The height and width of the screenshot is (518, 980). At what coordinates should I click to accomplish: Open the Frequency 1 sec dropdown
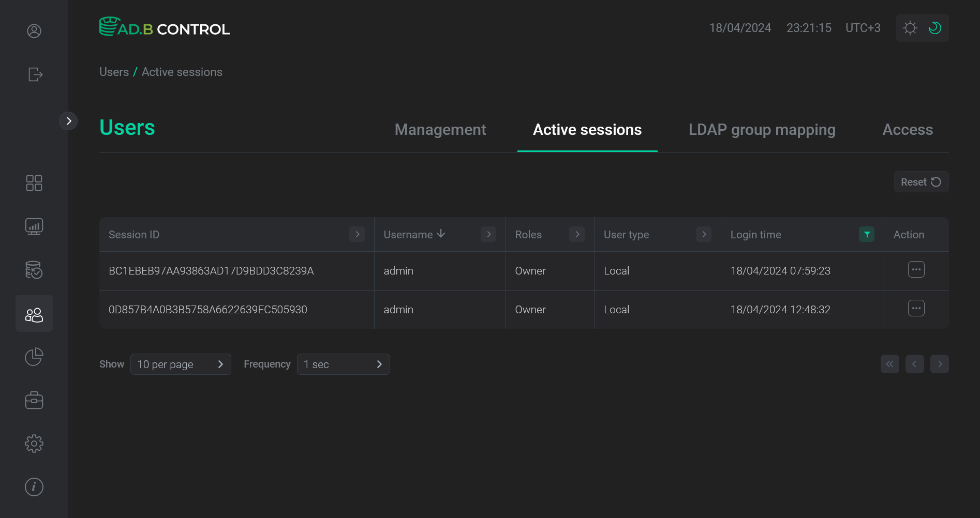(x=343, y=364)
